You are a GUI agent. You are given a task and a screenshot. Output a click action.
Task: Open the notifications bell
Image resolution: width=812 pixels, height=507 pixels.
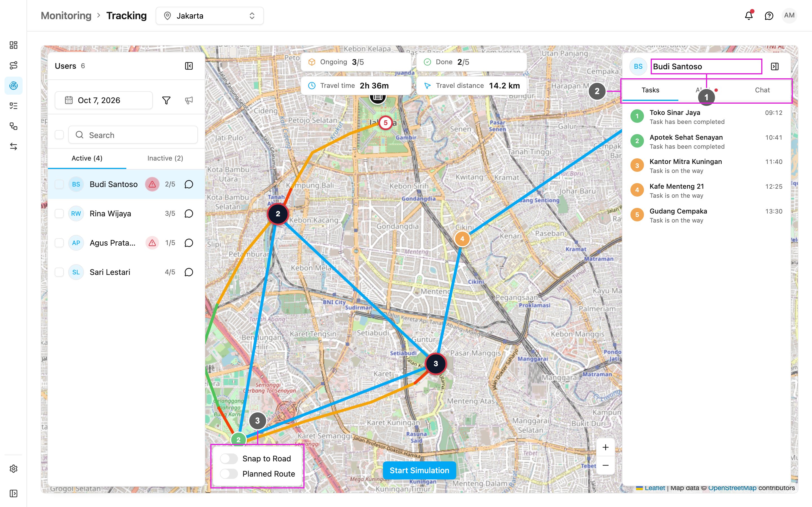749,15
